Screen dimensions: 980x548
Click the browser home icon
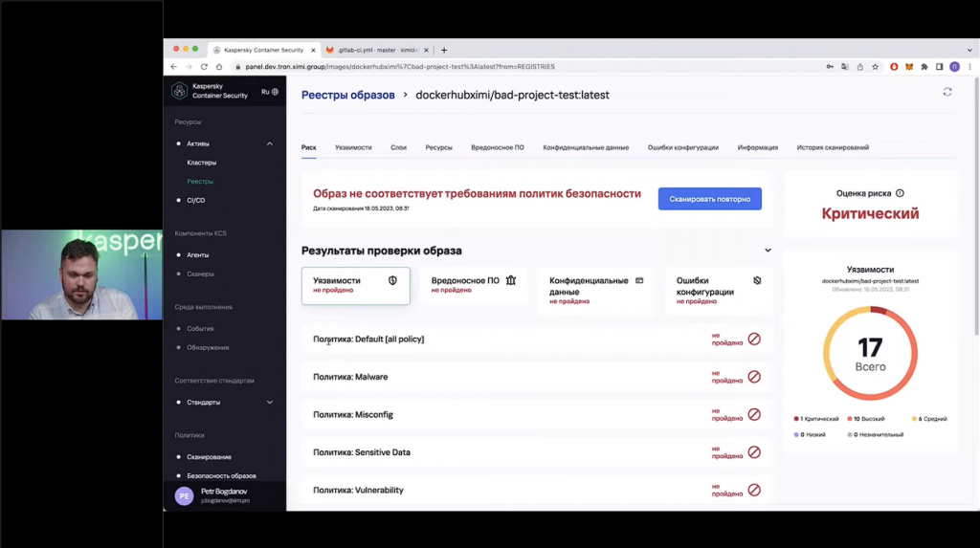click(219, 66)
